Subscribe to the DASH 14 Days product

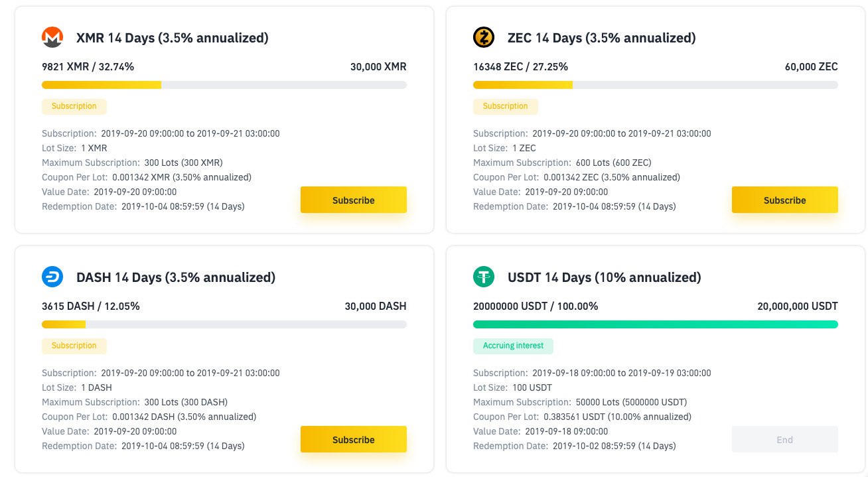point(354,439)
